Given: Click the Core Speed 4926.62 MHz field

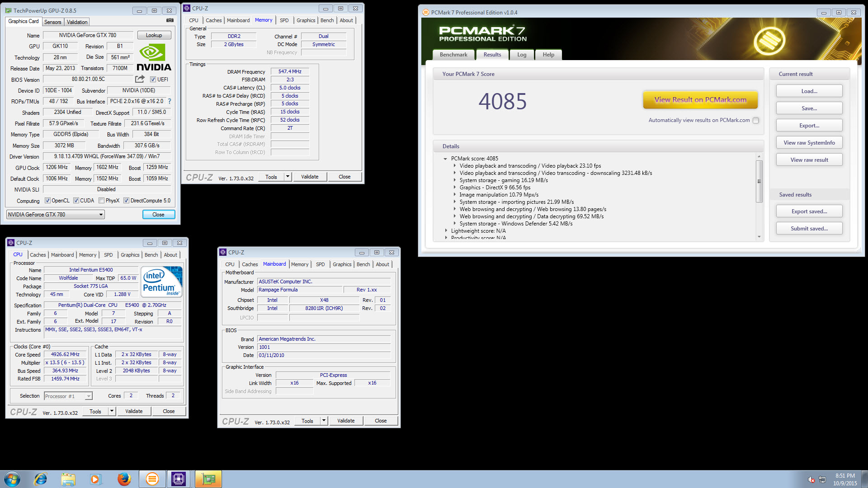Looking at the screenshot, I should [x=65, y=355].
